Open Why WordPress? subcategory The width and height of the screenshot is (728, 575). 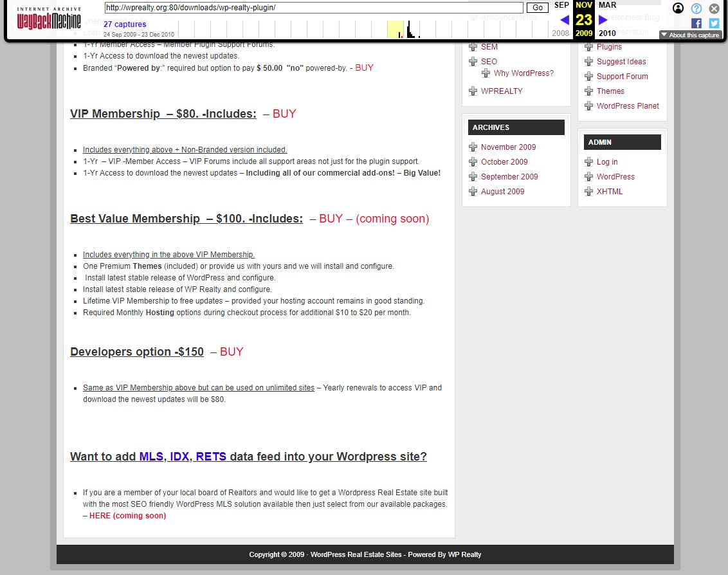pos(523,73)
